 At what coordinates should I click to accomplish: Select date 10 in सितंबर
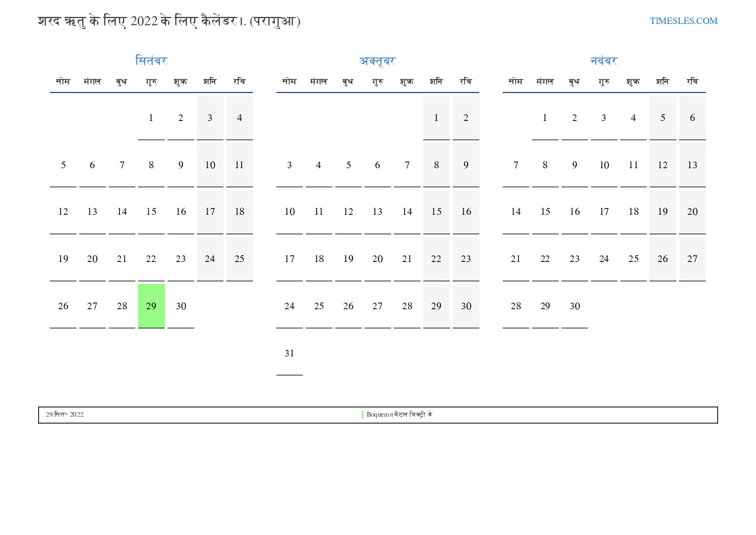(210, 165)
